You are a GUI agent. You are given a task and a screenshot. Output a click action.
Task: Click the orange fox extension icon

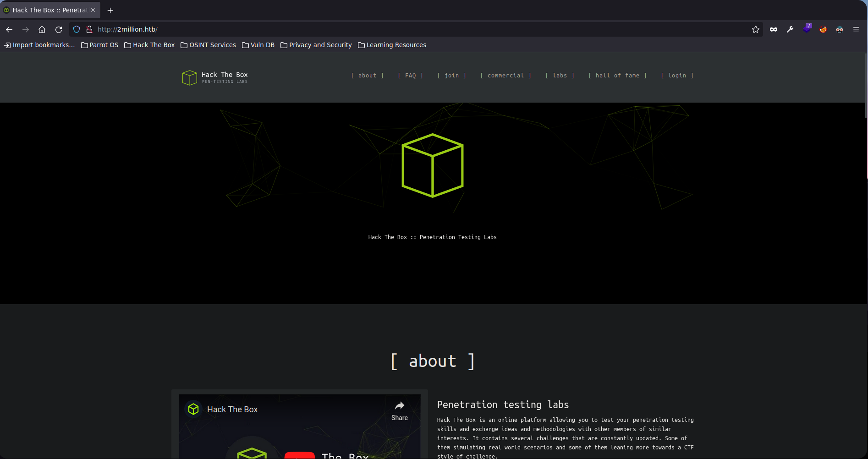(x=823, y=29)
